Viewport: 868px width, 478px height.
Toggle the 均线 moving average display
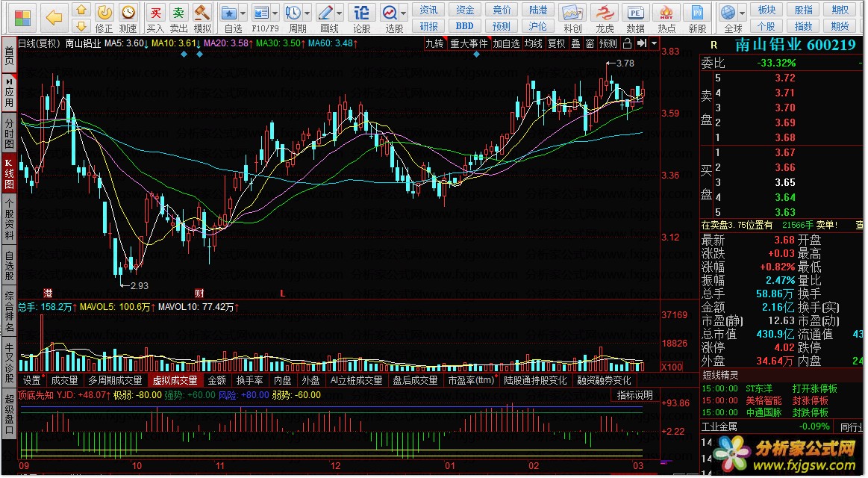coord(534,43)
